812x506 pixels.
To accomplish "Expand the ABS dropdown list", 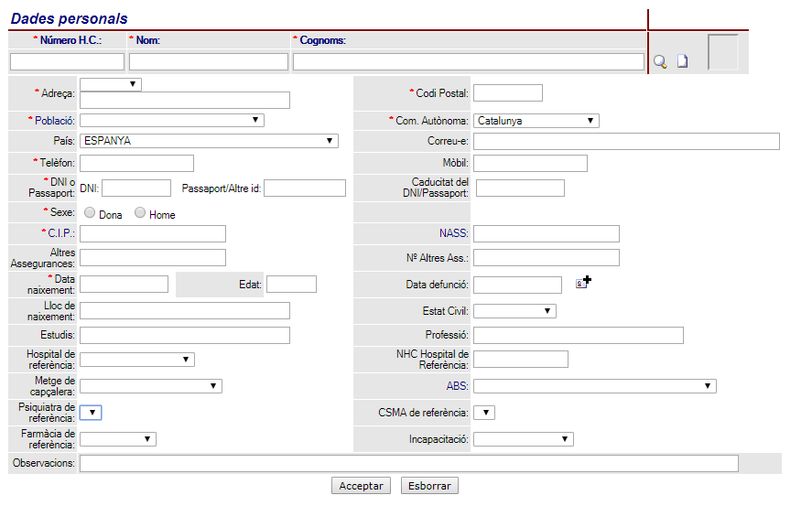I will (594, 386).
